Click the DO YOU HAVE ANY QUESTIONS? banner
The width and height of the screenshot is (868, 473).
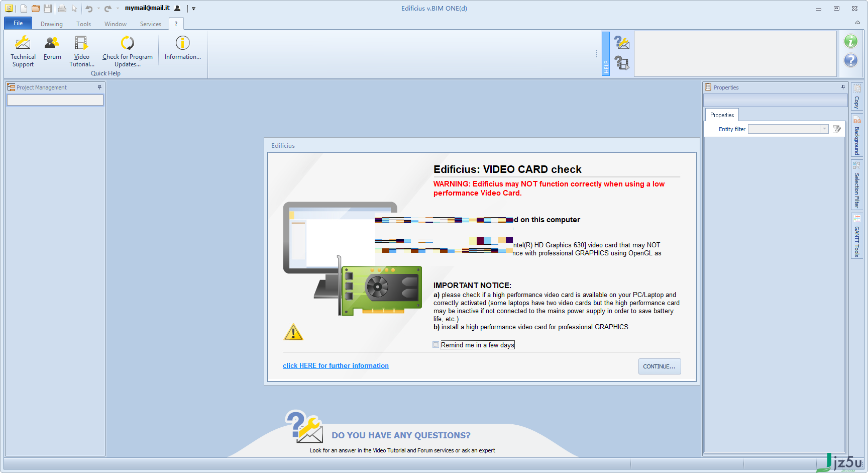click(x=401, y=435)
